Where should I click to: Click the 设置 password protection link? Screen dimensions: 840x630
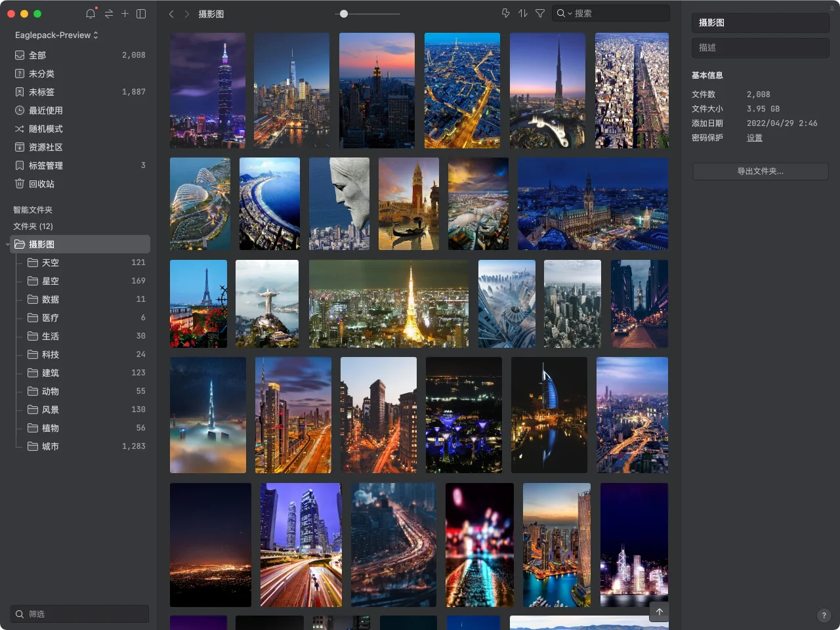(x=755, y=138)
